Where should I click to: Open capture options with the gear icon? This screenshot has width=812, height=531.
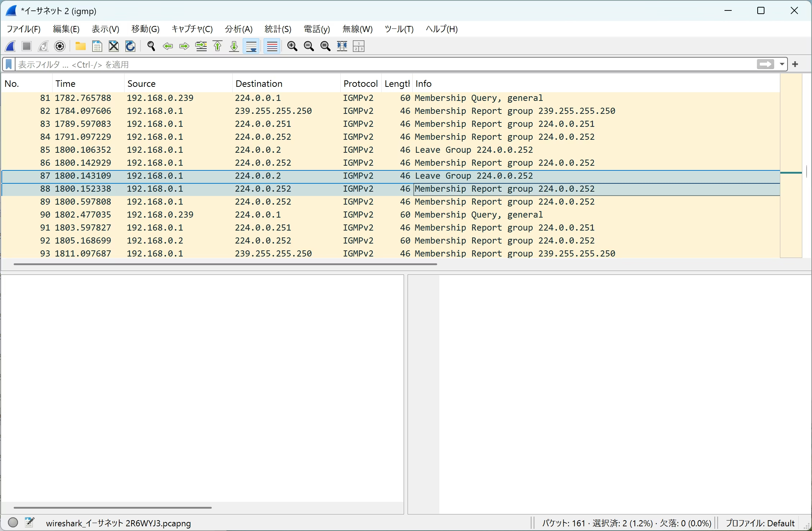click(59, 46)
